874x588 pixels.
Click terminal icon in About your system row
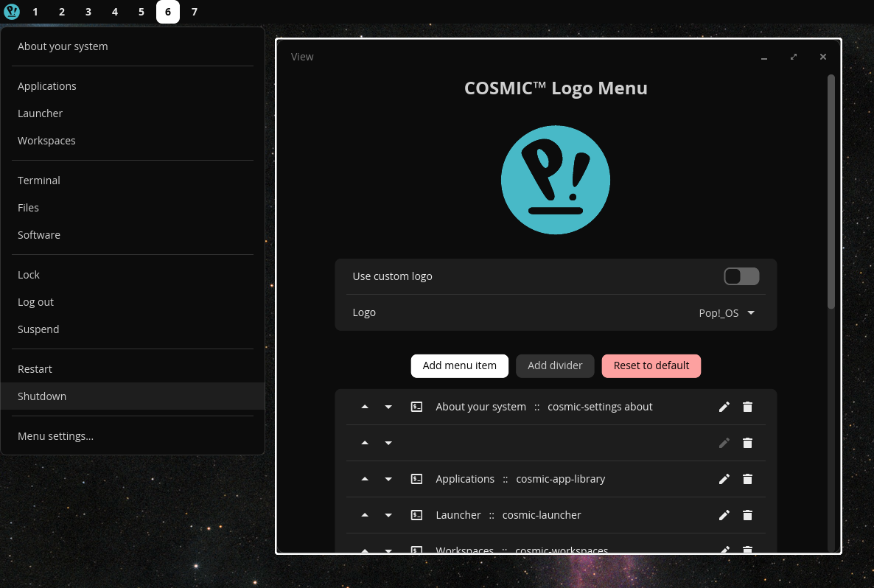click(416, 407)
